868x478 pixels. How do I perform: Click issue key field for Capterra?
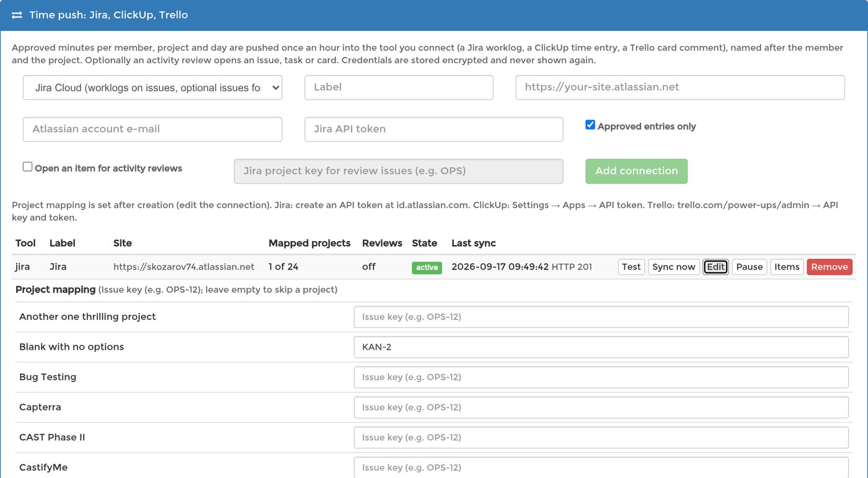[601, 407]
